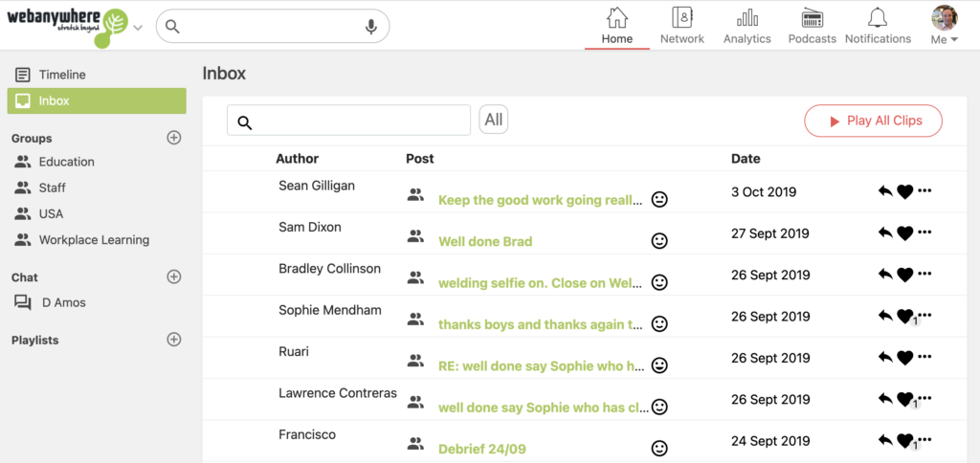Select Timeline in the sidebar

62,75
